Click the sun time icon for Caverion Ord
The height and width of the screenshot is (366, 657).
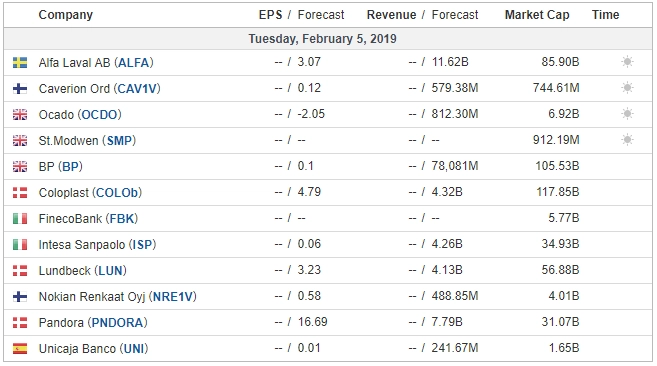(627, 88)
